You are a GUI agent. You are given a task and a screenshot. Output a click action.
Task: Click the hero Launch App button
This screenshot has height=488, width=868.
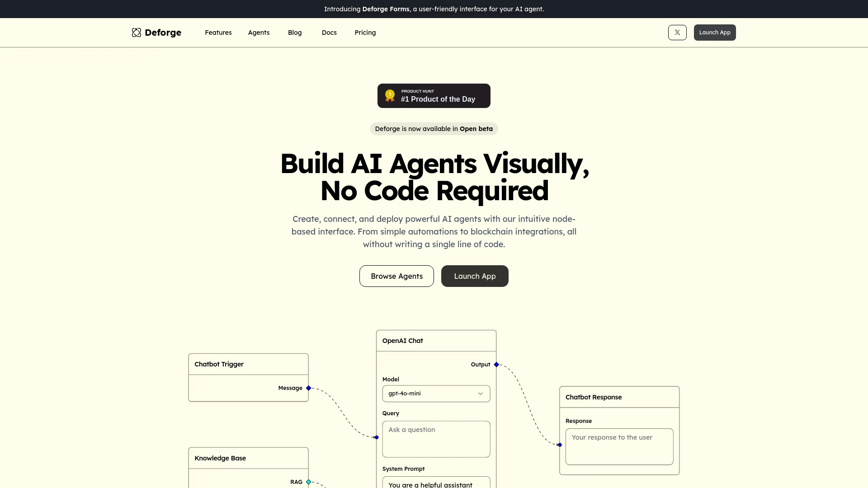(x=475, y=276)
